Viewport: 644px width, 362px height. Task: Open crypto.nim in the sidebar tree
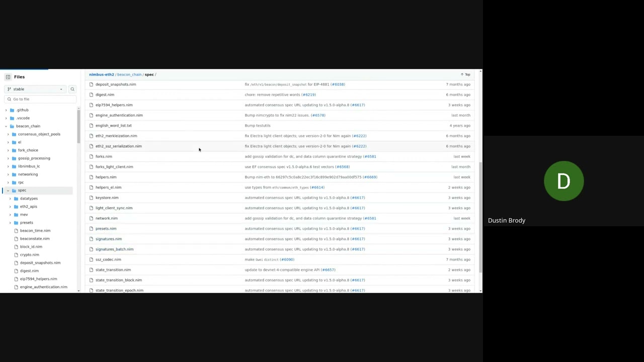29,255
